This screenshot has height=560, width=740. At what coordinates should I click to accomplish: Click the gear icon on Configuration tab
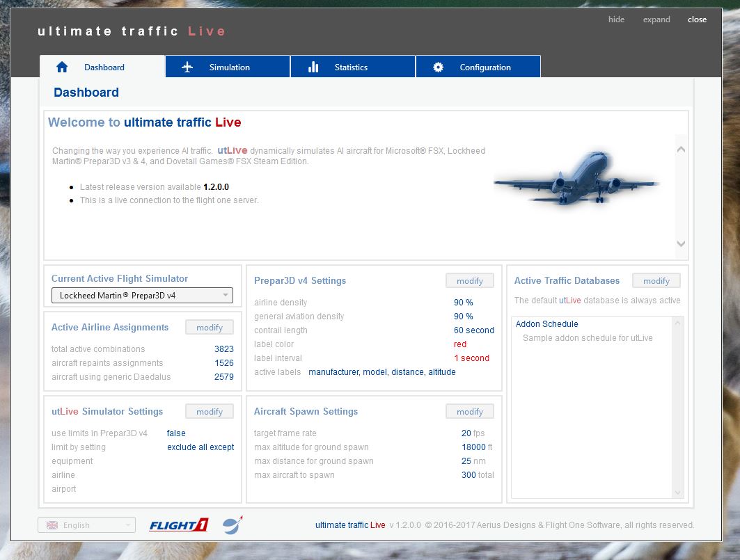coord(438,67)
